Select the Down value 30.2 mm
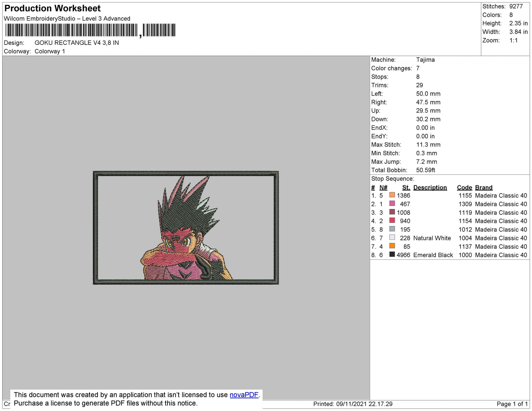 [428, 119]
